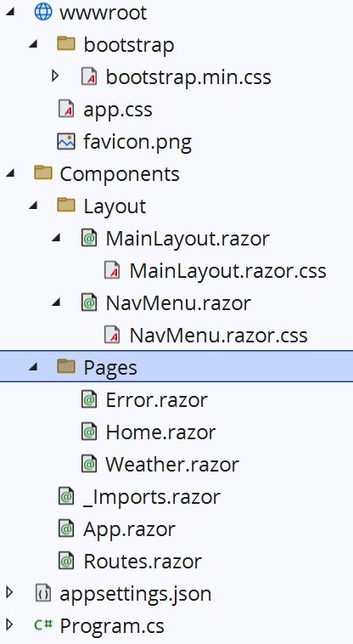Collapse the Pages folder arrow
353x644 pixels.
[x=33, y=367]
